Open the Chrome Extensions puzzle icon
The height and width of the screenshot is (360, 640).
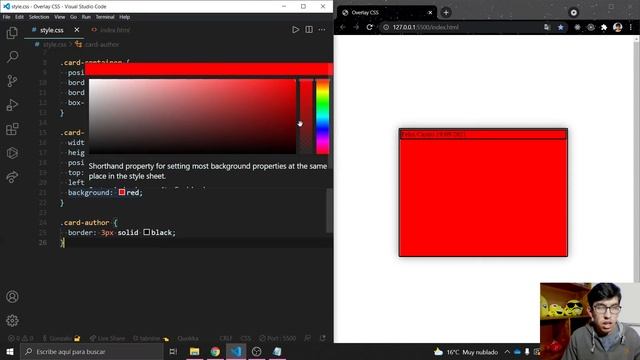[604, 27]
